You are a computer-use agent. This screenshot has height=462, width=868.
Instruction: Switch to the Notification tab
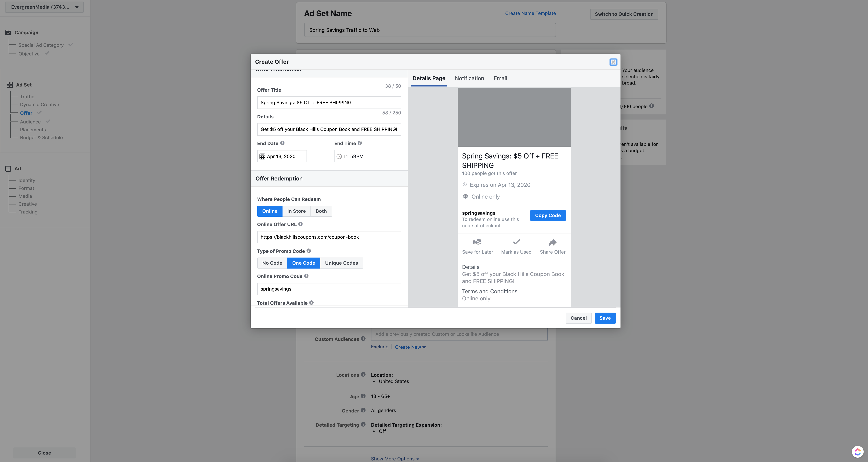click(x=469, y=78)
